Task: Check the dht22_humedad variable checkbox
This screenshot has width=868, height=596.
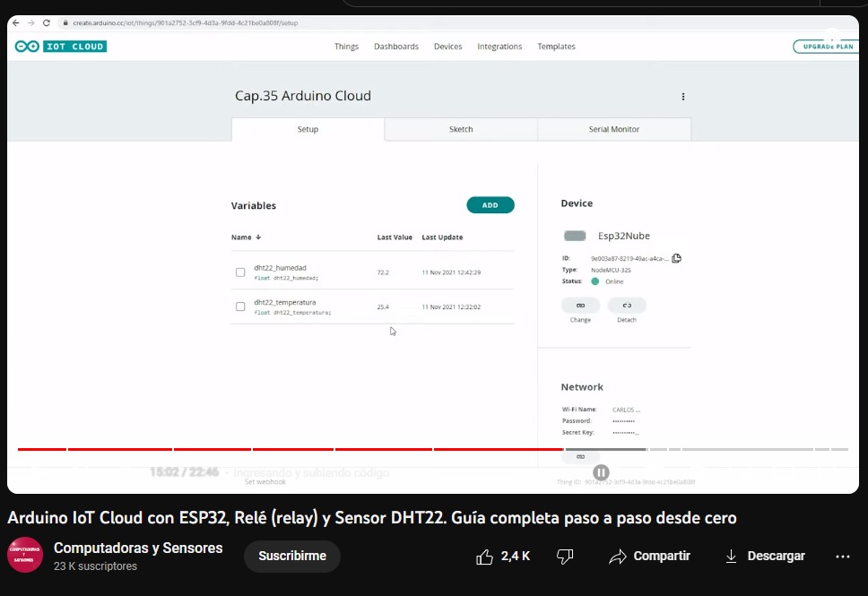Action: click(239, 272)
